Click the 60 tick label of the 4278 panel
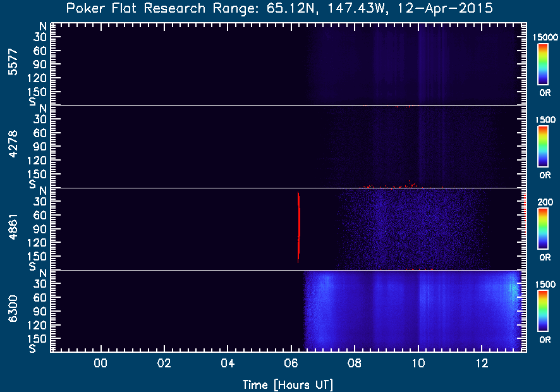This screenshot has height=392, width=560. point(40,133)
